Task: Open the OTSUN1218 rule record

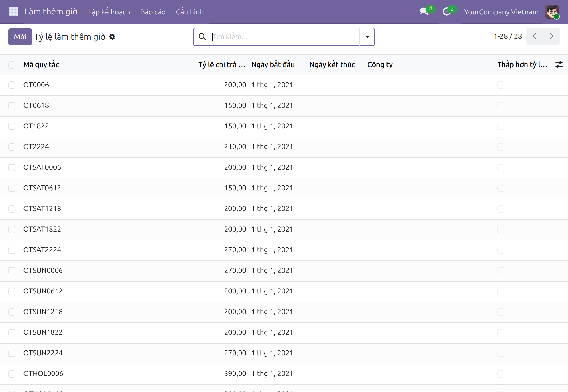Action: point(43,312)
